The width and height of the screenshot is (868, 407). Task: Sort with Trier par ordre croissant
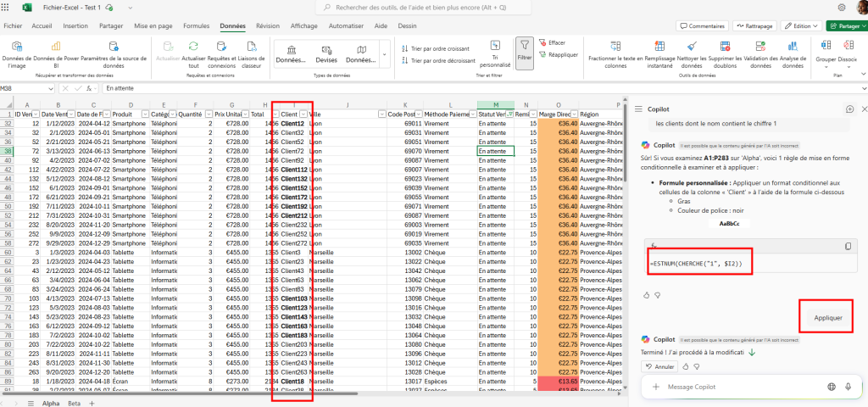click(435, 48)
